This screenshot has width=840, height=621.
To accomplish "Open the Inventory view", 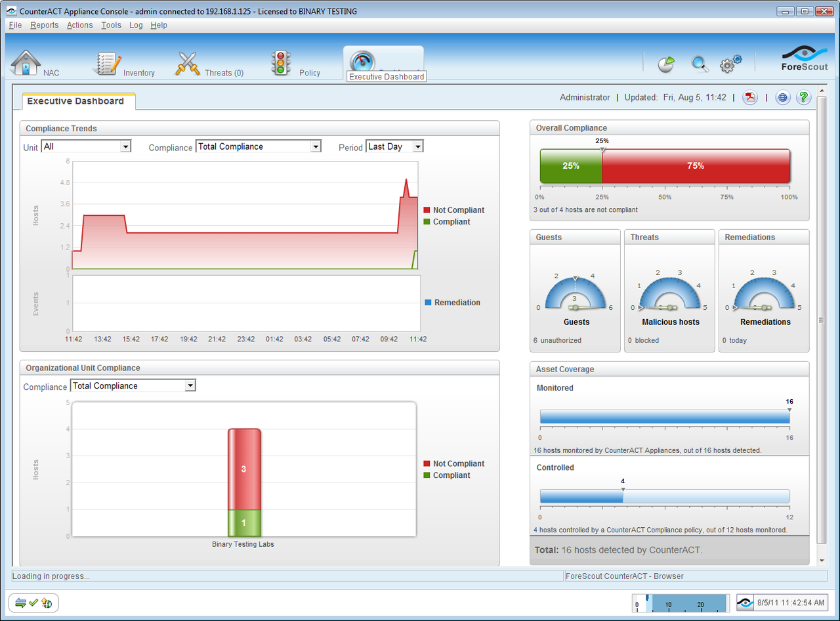I will [x=125, y=64].
